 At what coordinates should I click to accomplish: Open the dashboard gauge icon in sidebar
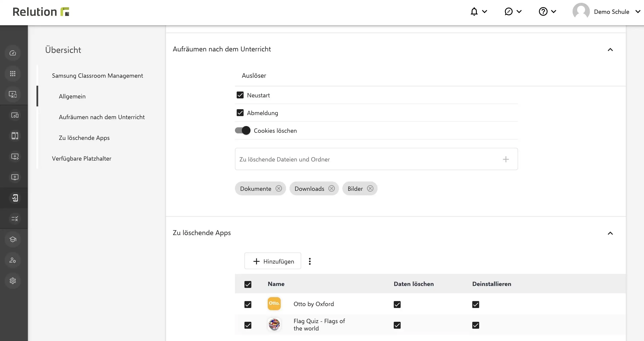[13, 53]
